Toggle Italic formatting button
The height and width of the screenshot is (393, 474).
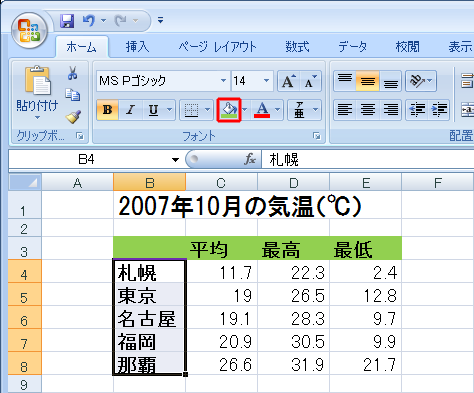tap(130, 110)
